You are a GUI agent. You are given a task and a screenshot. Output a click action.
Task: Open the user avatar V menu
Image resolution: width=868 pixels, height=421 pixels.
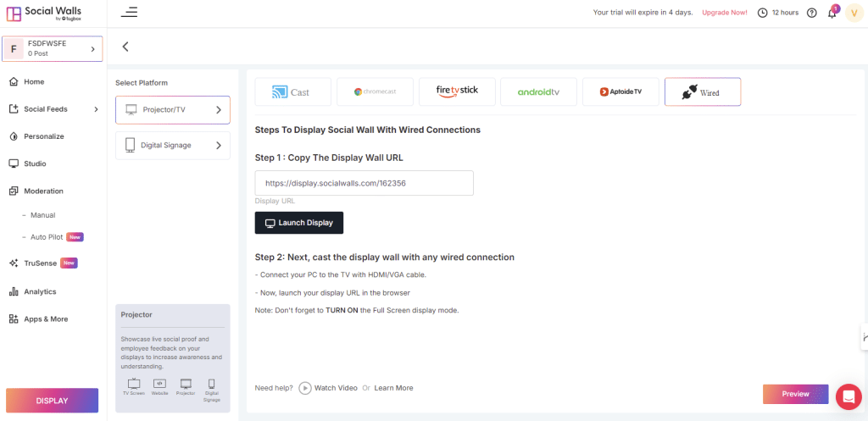coord(854,13)
